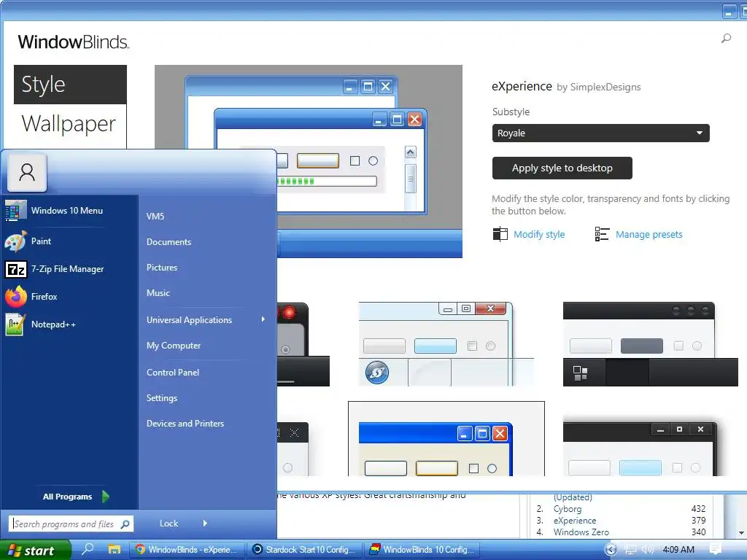
Task: Select the Aero-like skin thumbnail with orb
Action: 446,344
